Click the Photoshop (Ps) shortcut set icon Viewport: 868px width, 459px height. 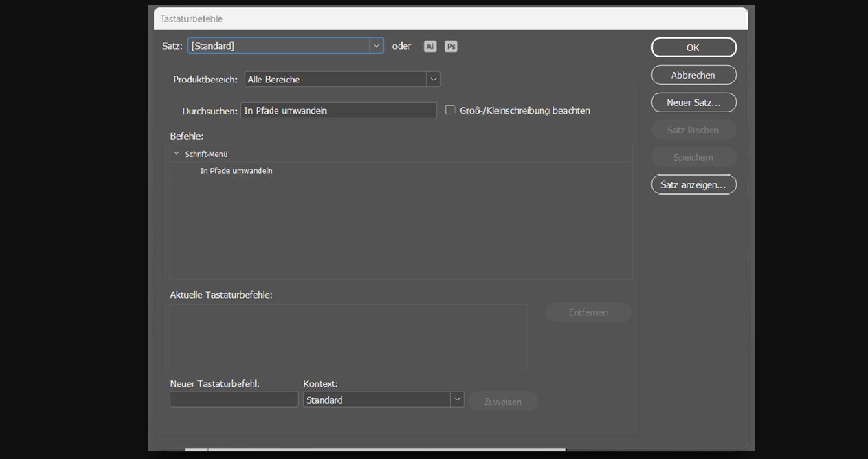(x=451, y=47)
